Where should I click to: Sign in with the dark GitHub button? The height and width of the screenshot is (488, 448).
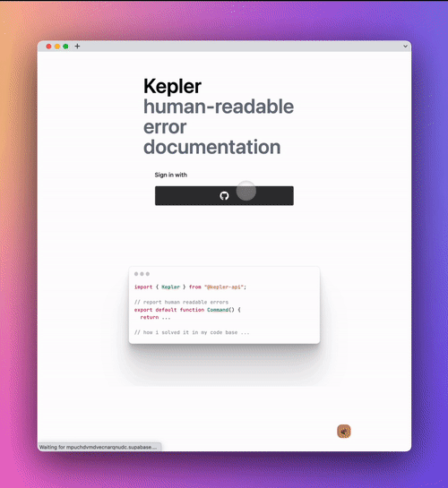click(x=224, y=196)
